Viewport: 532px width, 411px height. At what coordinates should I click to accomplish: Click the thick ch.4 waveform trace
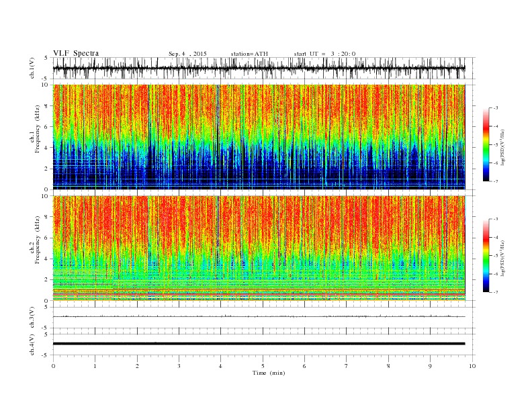coord(259,344)
